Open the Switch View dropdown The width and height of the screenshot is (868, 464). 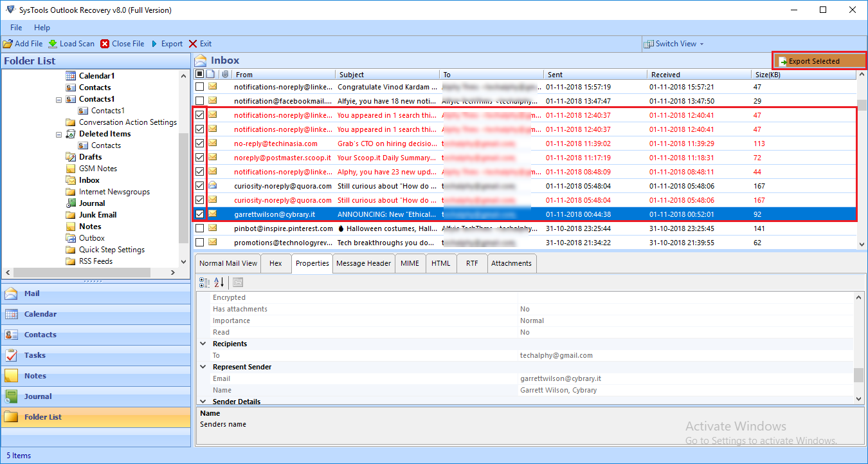click(674, 43)
